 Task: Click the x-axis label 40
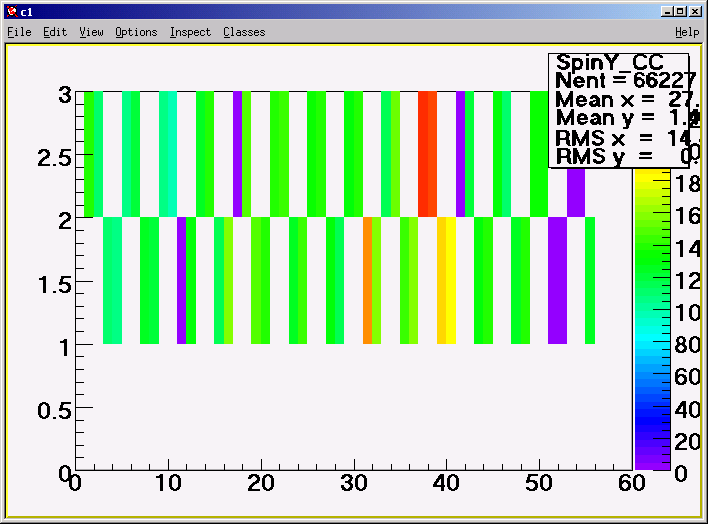[x=446, y=483]
